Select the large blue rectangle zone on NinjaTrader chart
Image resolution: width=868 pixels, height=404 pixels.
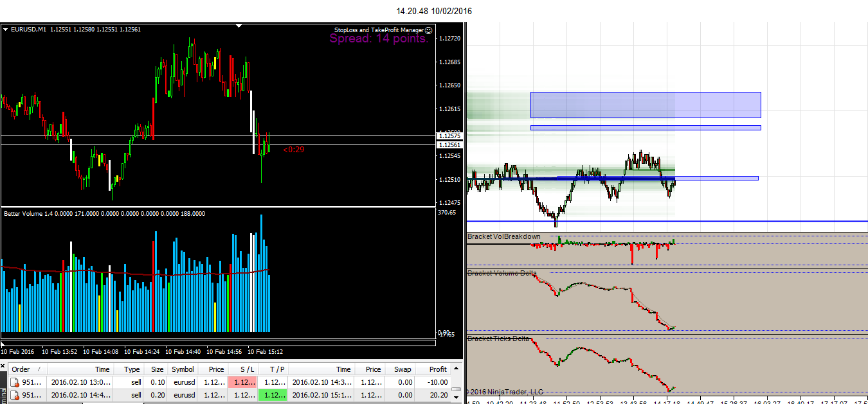tap(646, 105)
